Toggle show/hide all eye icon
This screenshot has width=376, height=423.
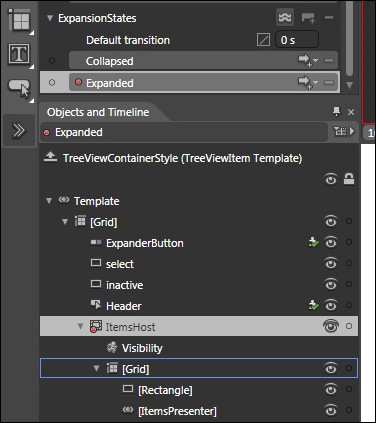pos(331,179)
